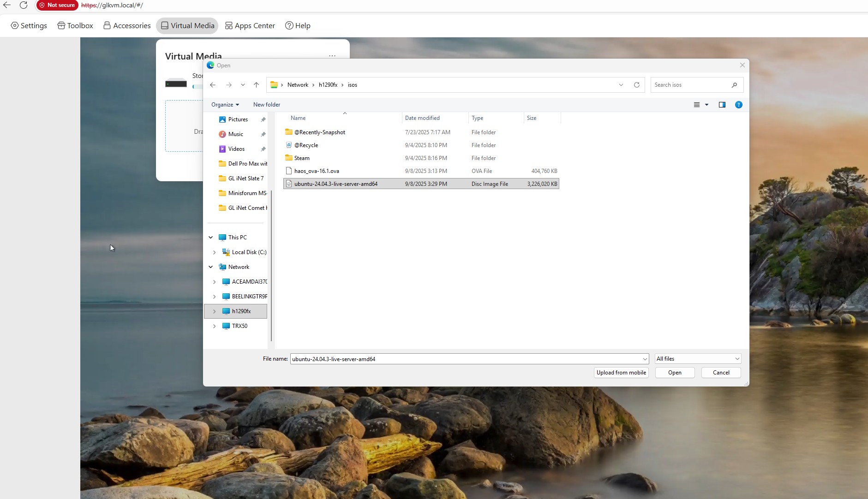Click the search magnifier icon
This screenshot has width=868, height=499.
734,85
